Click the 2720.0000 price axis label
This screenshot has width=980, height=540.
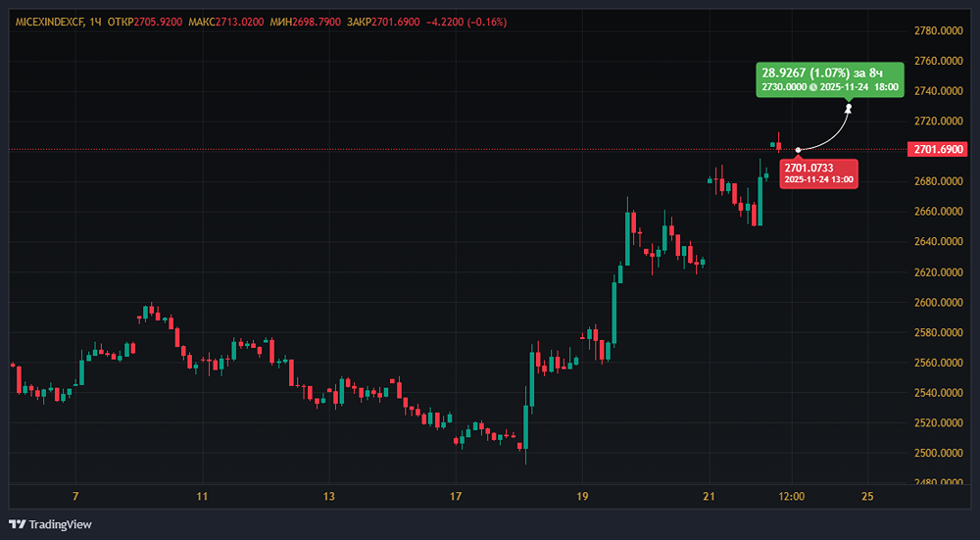(x=938, y=121)
